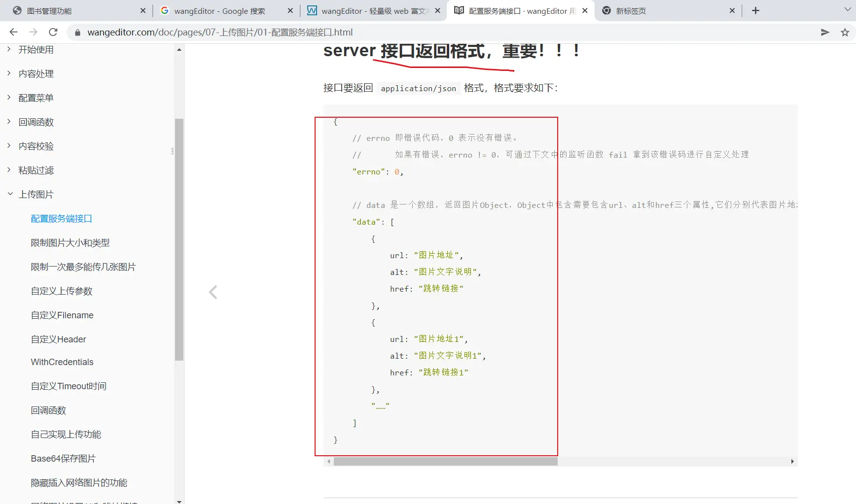Click the alt: "图片文字说明1" code line
The image size is (856, 504).
click(x=438, y=356)
